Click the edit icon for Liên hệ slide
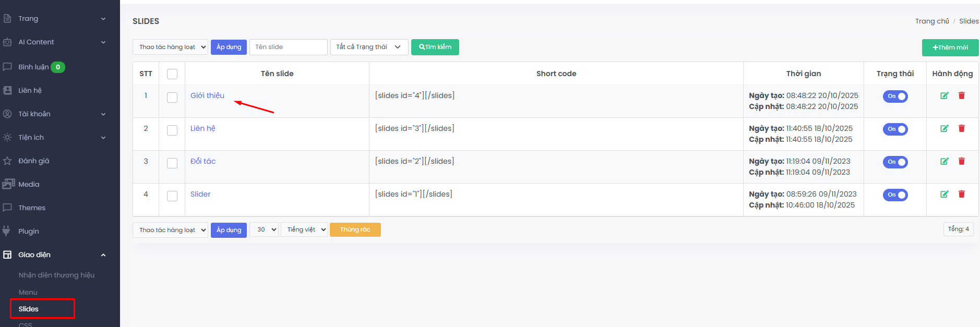This screenshot has height=327, width=980. [944, 128]
